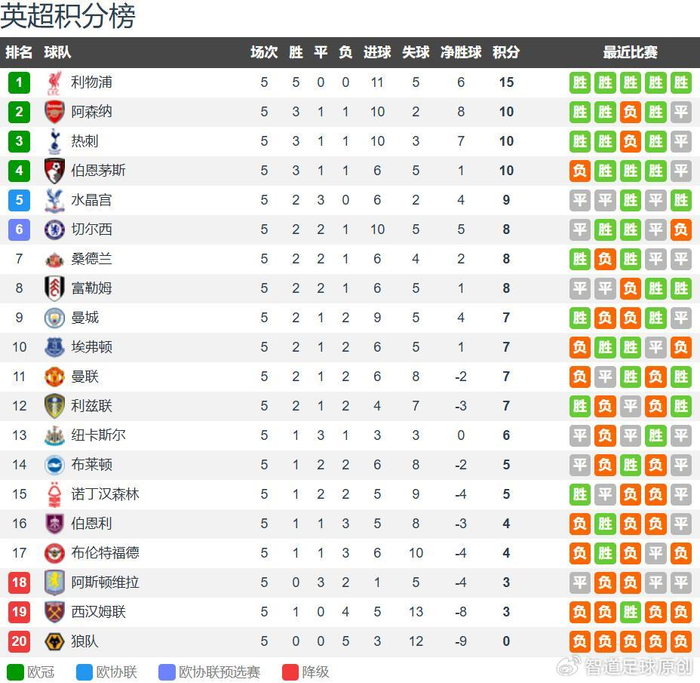Click red 降级 legend color swatch
The width and height of the screenshot is (700, 683).
click(x=291, y=672)
